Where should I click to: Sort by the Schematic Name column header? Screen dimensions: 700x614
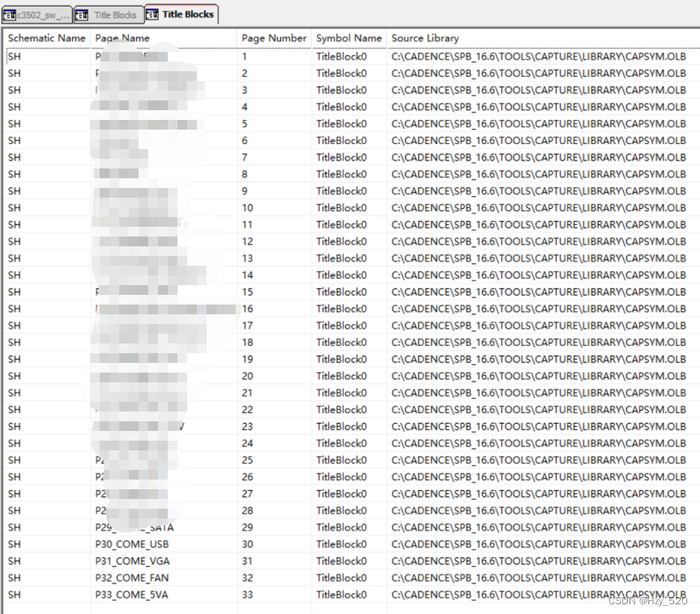click(46, 38)
